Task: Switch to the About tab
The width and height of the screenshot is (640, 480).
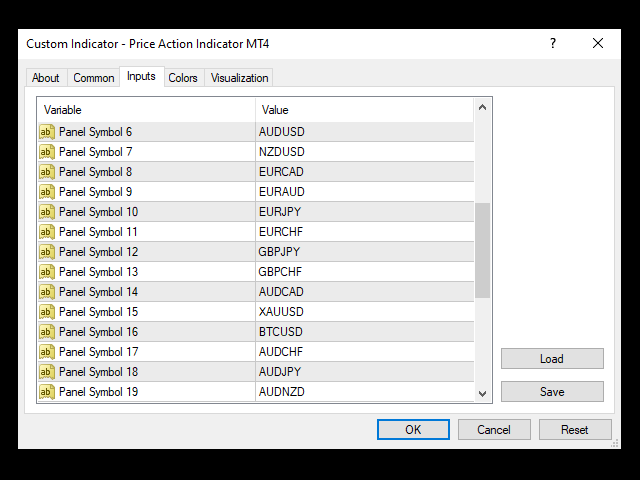Action: (x=46, y=78)
